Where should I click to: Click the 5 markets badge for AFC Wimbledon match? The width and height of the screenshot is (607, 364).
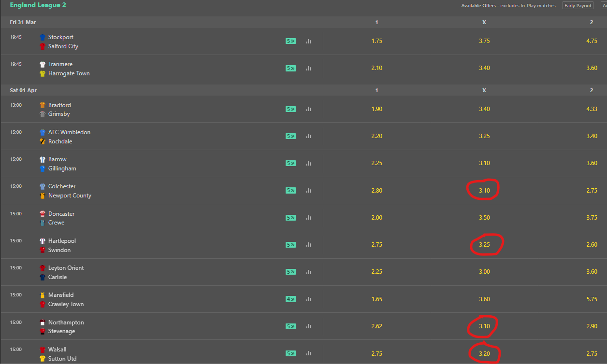290,136
